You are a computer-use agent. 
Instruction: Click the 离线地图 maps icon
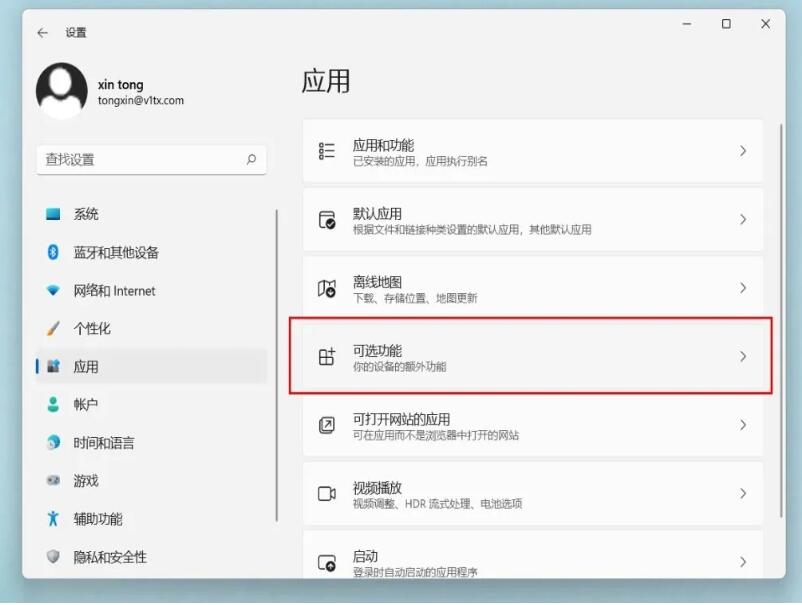pos(325,287)
